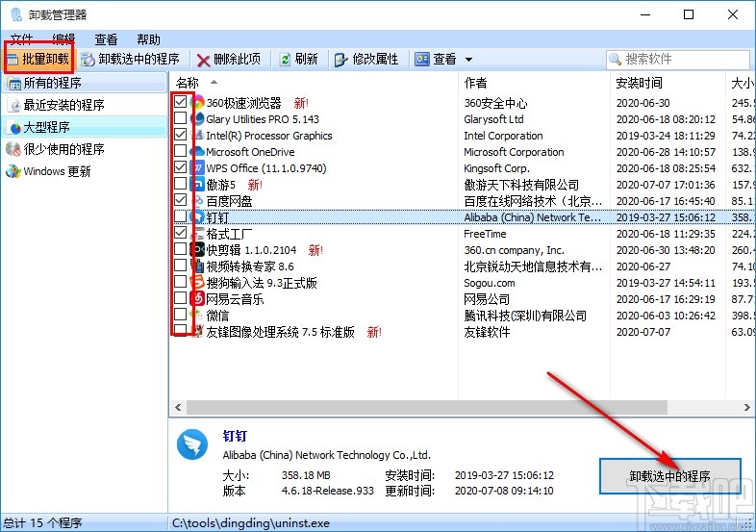The height and width of the screenshot is (532, 756).
Task: Click the 微信 program icon
Action: pyautogui.click(x=198, y=316)
